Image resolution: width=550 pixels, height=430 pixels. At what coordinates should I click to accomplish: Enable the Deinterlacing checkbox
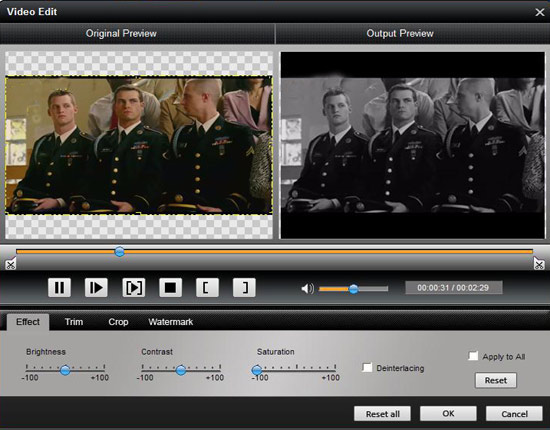[367, 368]
